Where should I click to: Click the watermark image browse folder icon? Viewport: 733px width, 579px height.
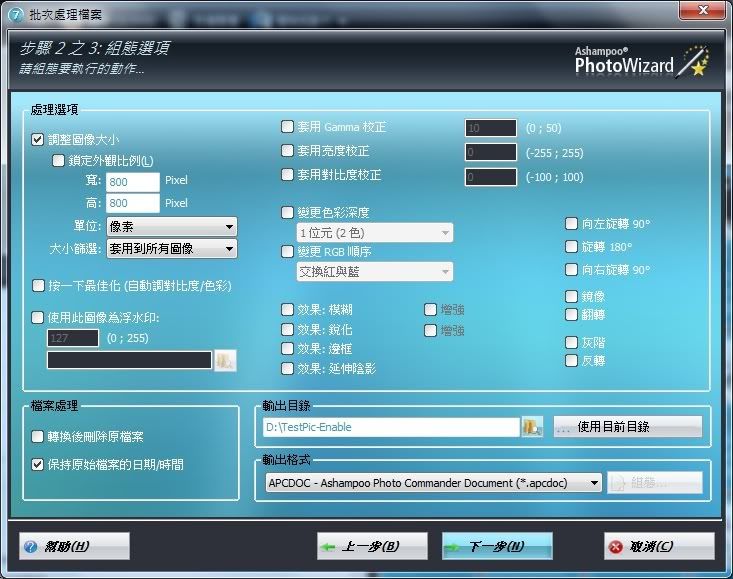click(225, 361)
